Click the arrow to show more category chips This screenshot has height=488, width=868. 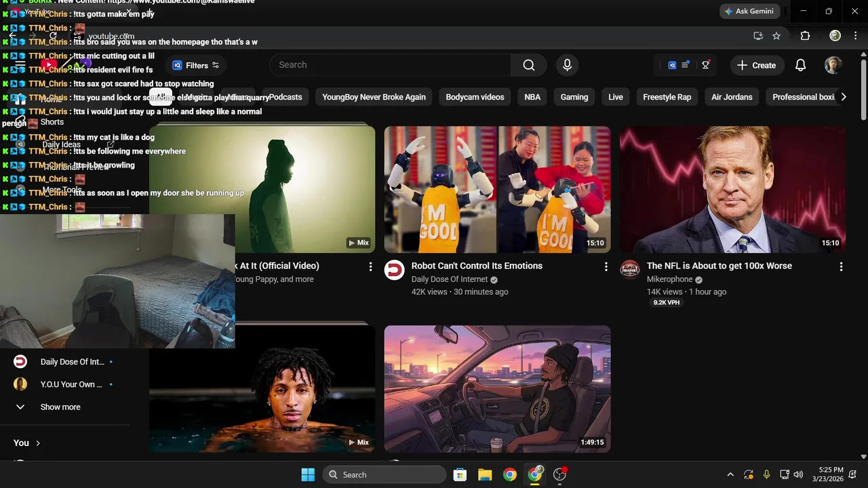point(843,97)
